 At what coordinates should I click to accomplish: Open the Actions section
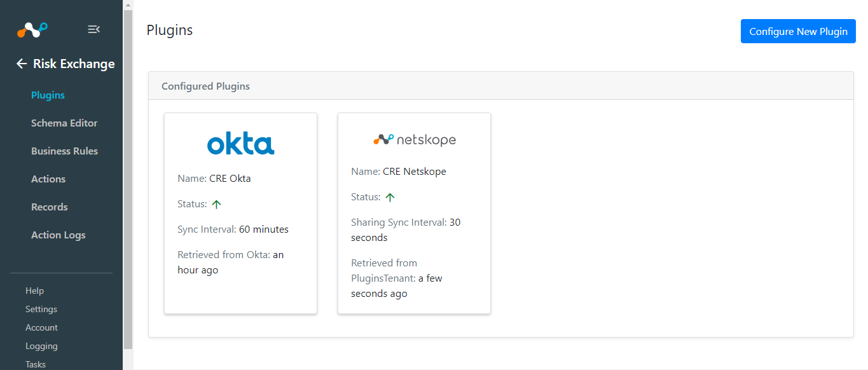[48, 179]
